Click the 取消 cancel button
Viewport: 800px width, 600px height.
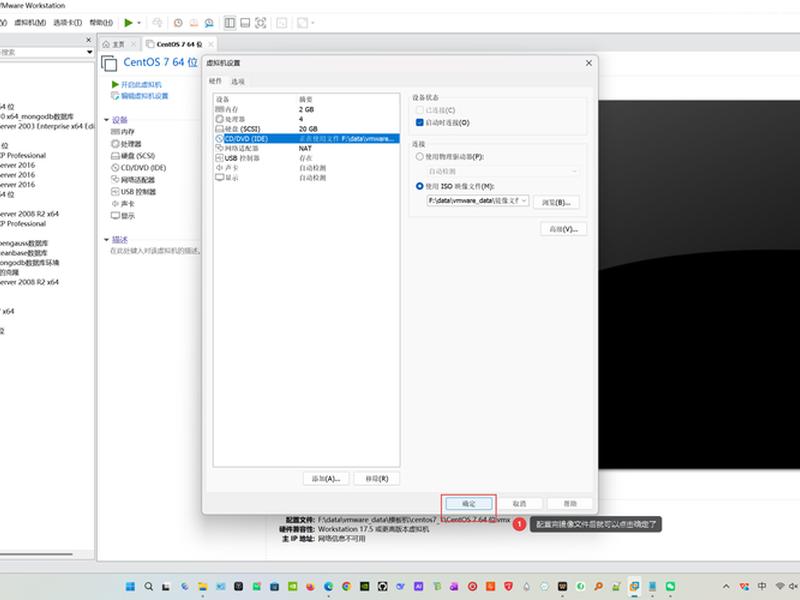pyautogui.click(x=519, y=504)
